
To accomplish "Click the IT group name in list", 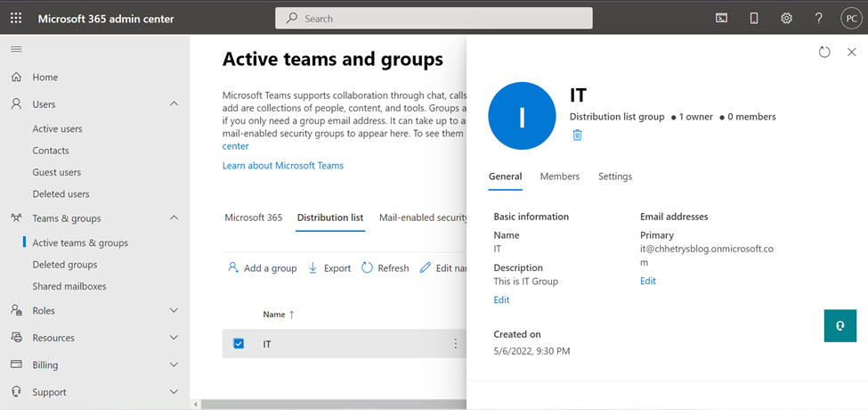I will point(267,344).
